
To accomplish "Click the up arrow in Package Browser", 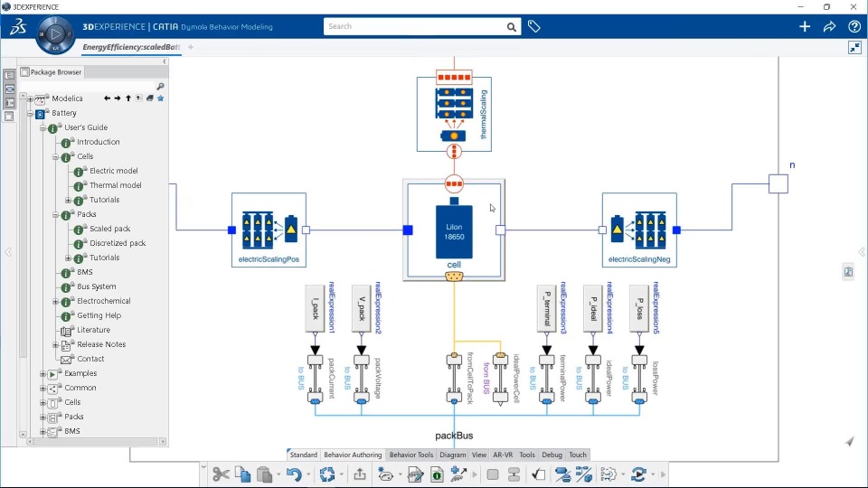I will 128,98.
